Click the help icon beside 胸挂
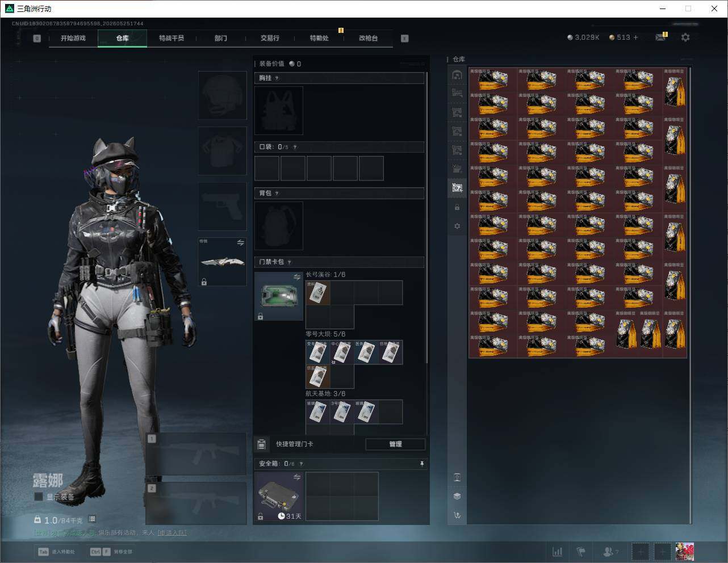Image resolution: width=728 pixels, height=563 pixels. pos(277,78)
